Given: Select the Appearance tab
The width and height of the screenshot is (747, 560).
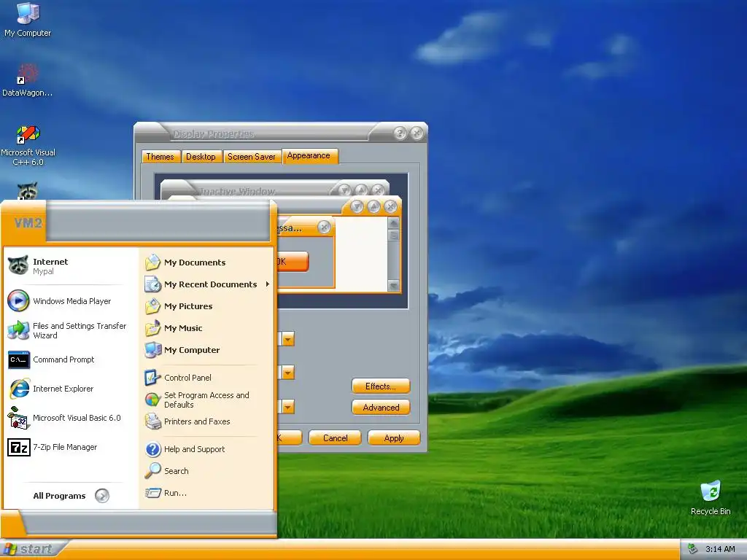Looking at the screenshot, I should [x=309, y=156].
